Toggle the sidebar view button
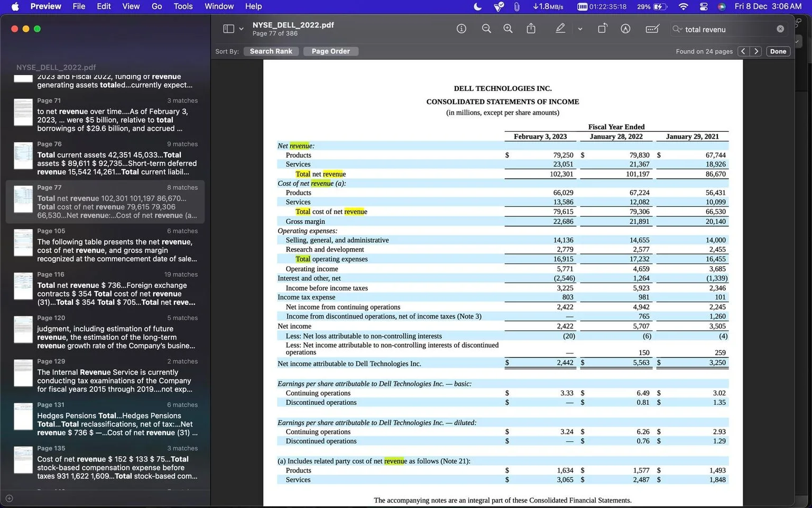 228,29
